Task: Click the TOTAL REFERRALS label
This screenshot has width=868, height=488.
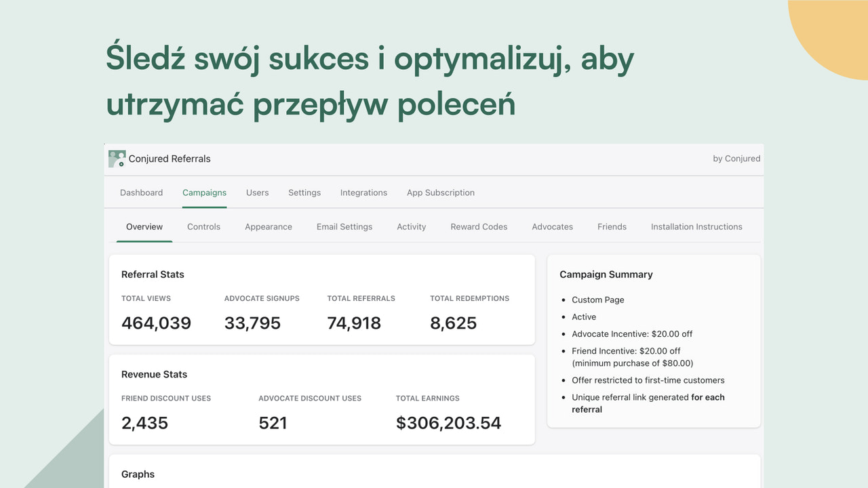Action: tap(361, 298)
